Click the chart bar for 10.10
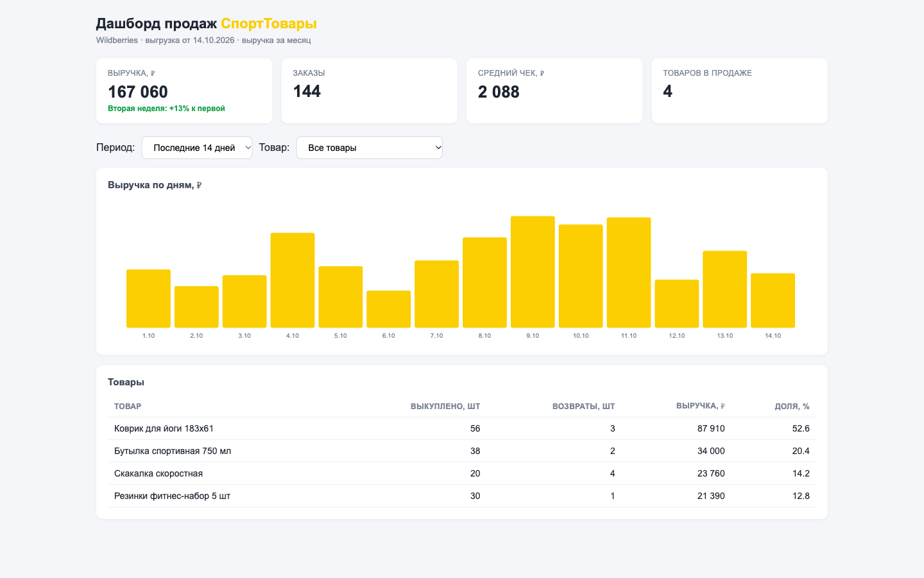 point(581,276)
